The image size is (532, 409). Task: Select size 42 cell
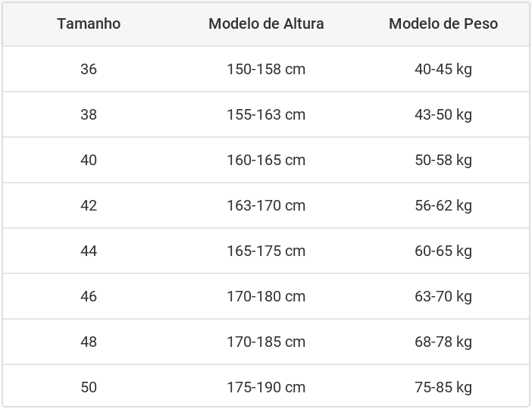tap(89, 205)
